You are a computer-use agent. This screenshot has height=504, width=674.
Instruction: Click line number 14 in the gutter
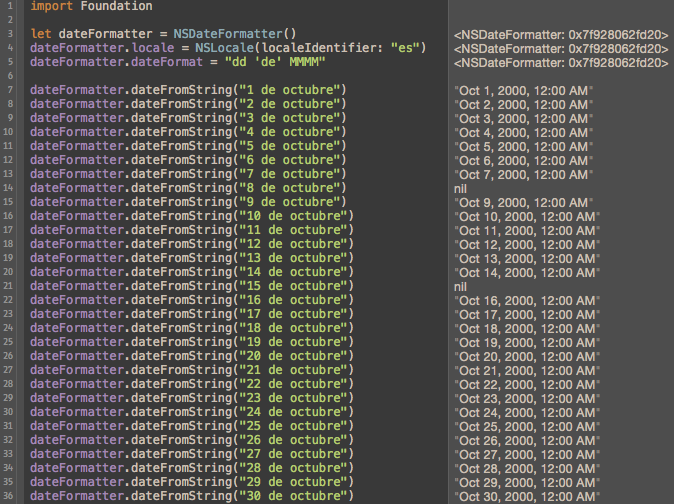pos(8,188)
